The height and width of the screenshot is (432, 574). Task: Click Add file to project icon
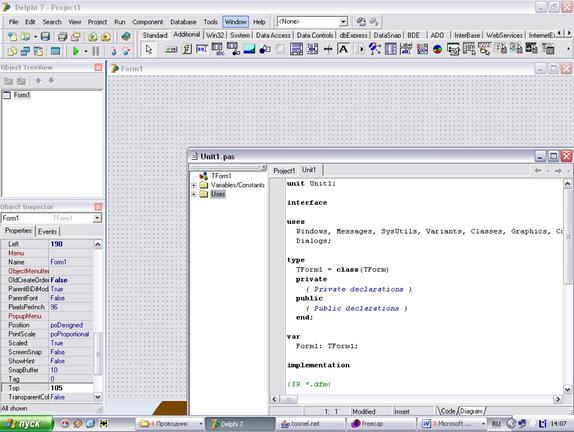point(93,36)
